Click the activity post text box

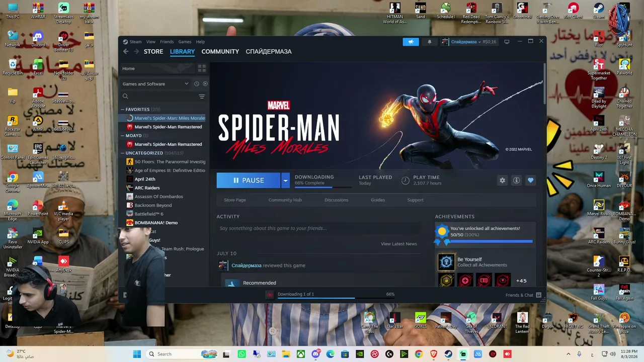coord(318,228)
